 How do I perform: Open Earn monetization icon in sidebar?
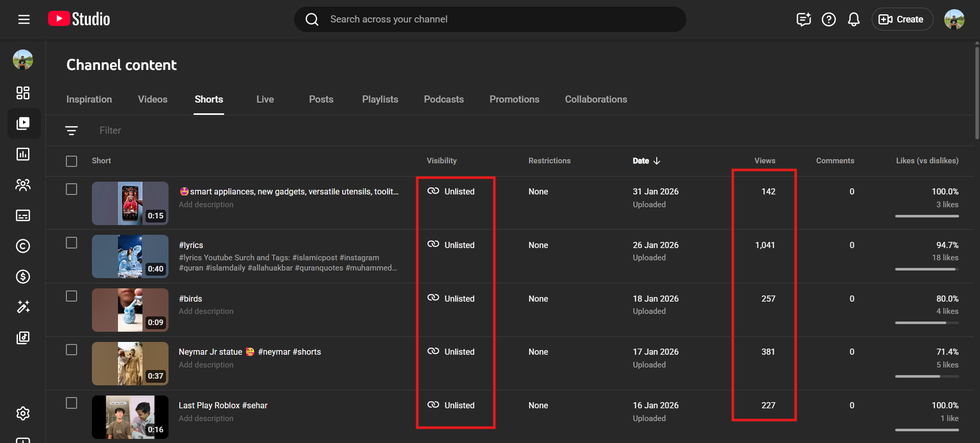[23, 277]
